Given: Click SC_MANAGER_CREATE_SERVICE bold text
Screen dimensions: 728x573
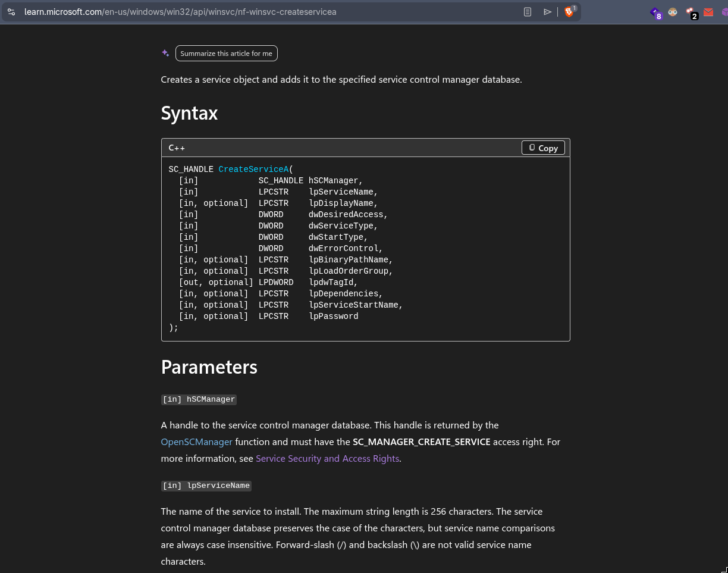Looking at the screenshot, I should click(422, 442).
